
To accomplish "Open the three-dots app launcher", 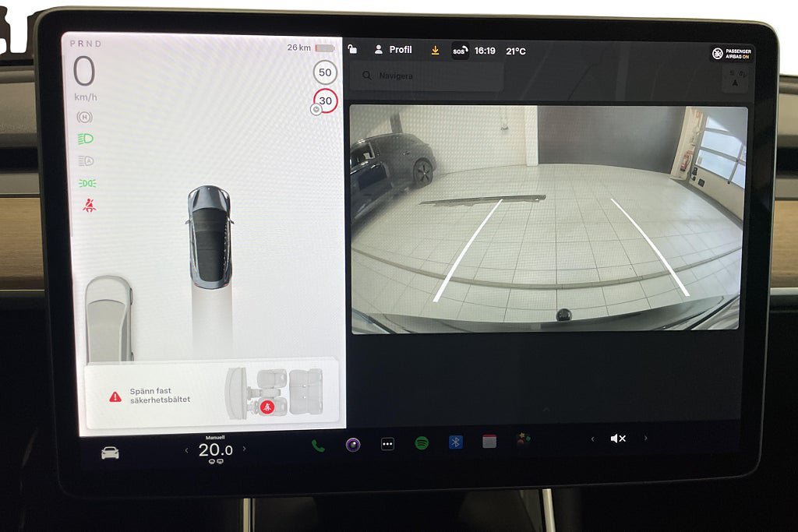I will [x=387, y=444].
